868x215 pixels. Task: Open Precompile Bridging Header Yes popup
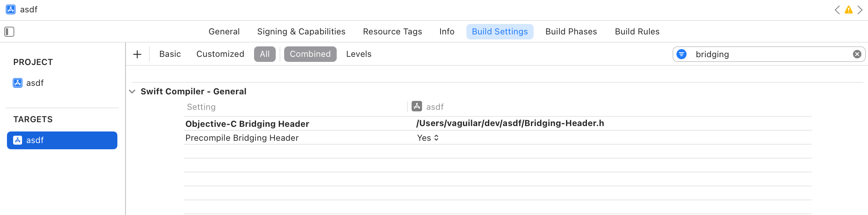[428, 138]
